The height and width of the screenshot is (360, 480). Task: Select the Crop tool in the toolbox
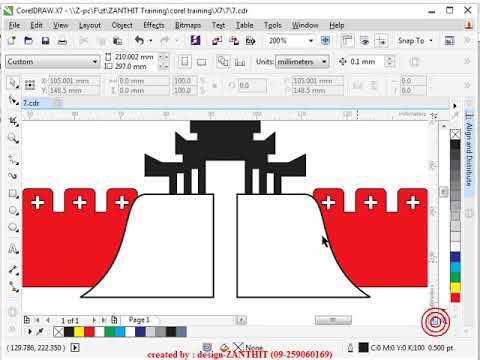13,122
